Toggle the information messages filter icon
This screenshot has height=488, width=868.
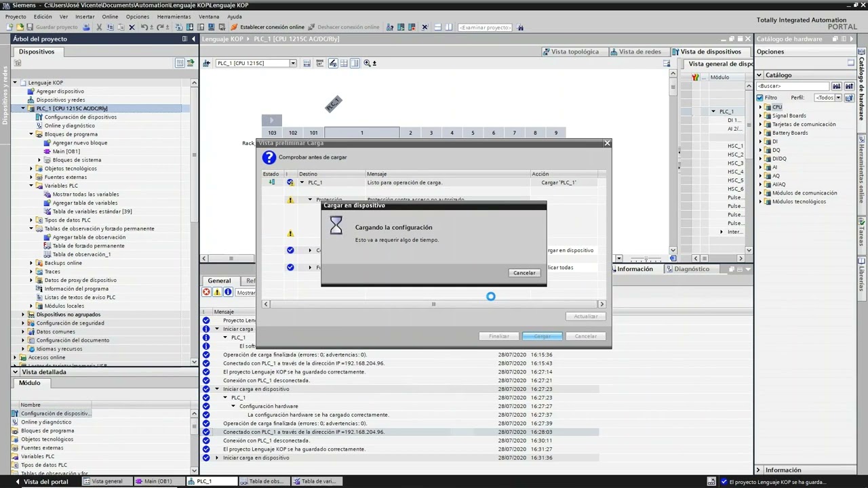(x=228, y=292)
